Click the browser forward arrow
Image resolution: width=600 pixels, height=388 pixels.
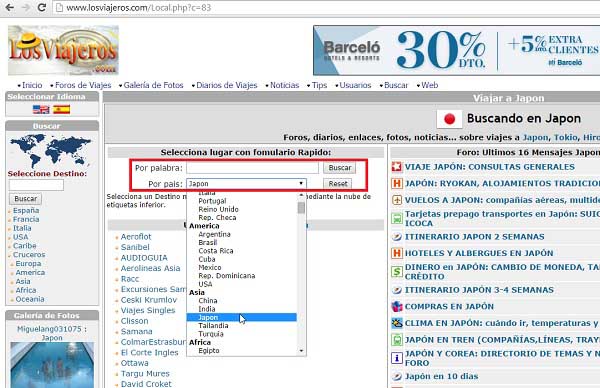point(26,7)
